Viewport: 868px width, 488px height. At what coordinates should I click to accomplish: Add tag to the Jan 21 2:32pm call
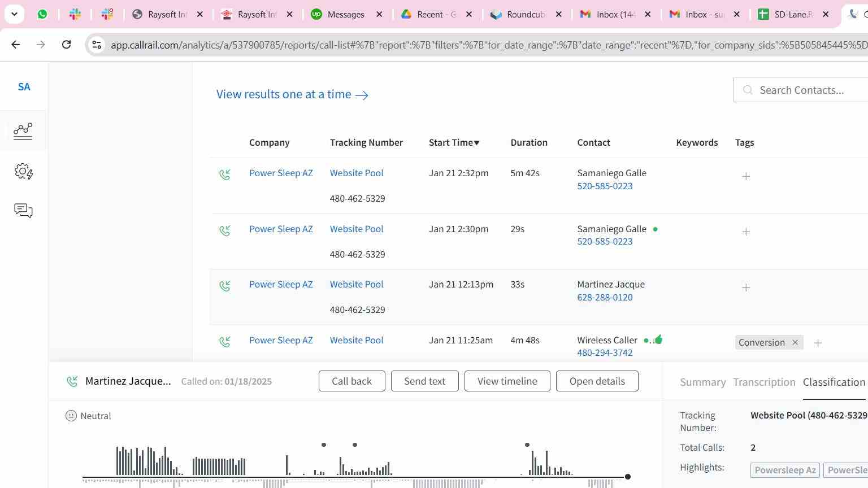coord(746,176)
